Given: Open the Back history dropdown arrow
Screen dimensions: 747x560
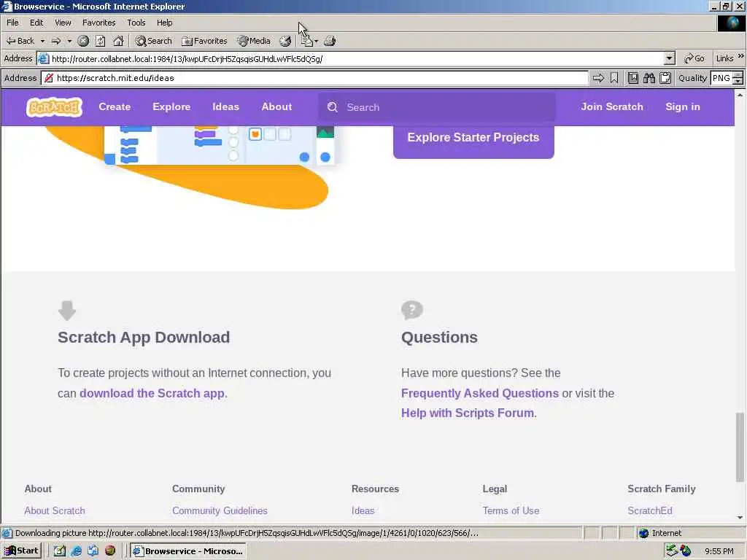Looking at the screenshot, I should click(42, 41).
